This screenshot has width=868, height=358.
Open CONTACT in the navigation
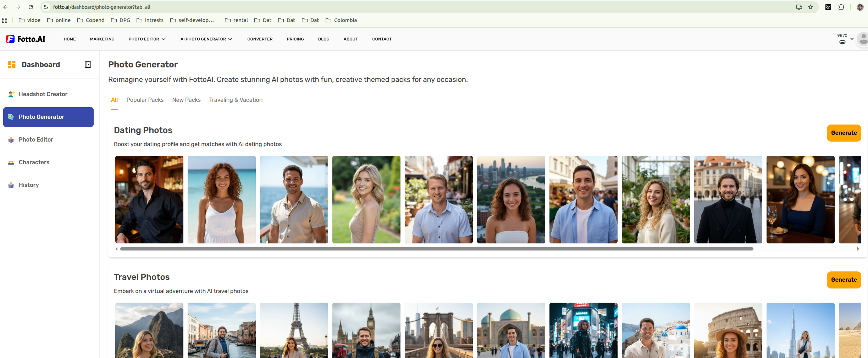[x=382, y=39]
